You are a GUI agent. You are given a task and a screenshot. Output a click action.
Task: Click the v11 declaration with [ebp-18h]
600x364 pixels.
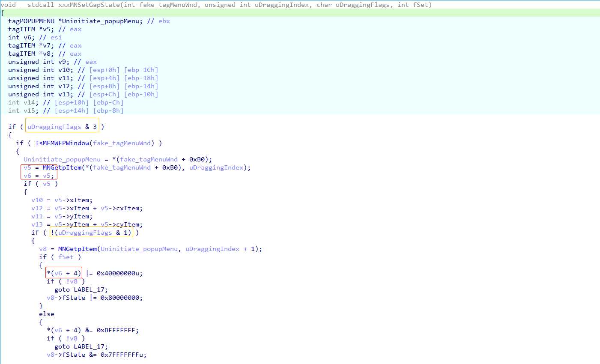[x=83, y=78]
